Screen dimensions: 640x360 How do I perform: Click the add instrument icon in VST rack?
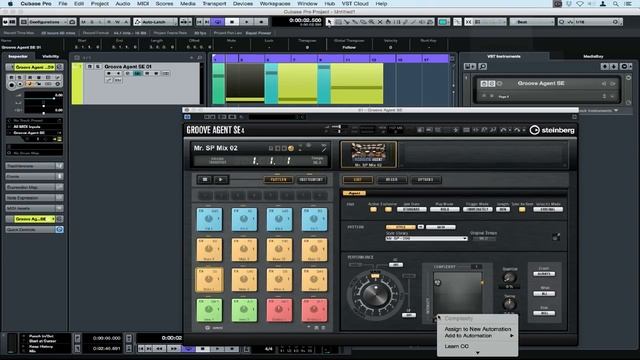click(x=469, y=67)
